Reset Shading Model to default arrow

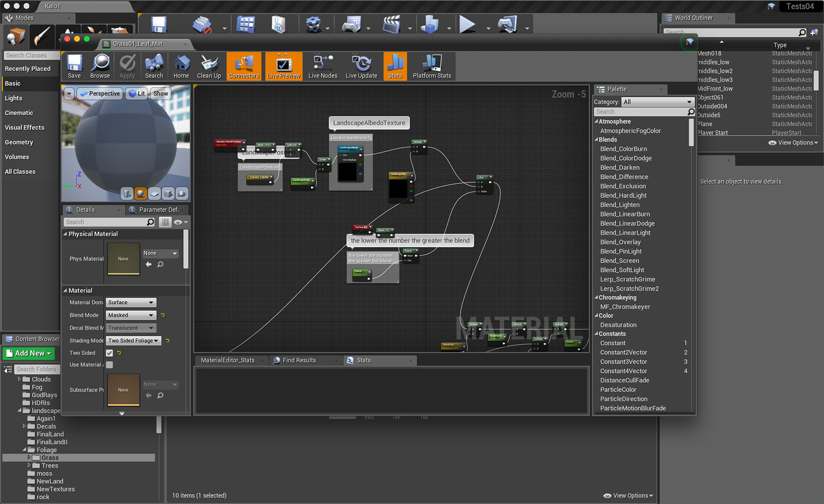pyautogui.click(x=167, y=340)
